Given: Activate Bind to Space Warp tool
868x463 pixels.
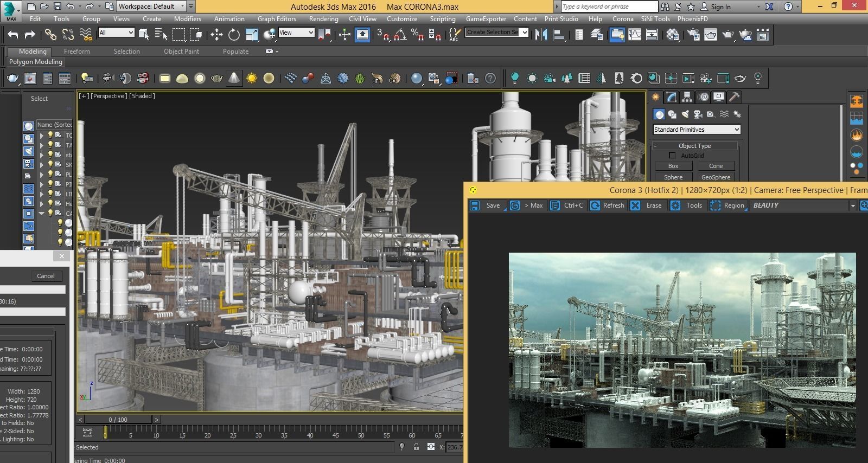Looking at the screenshot, I should 86,35.
